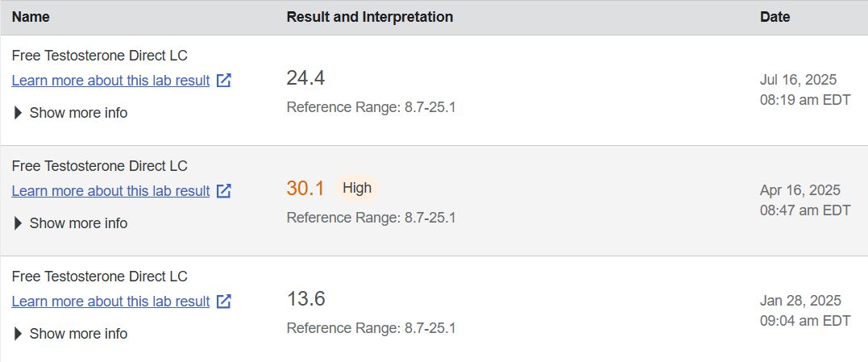Viewport: 868px width, 362px height.
Task: Click external link icon for the 13.6 result
Action: coord(224,302)
